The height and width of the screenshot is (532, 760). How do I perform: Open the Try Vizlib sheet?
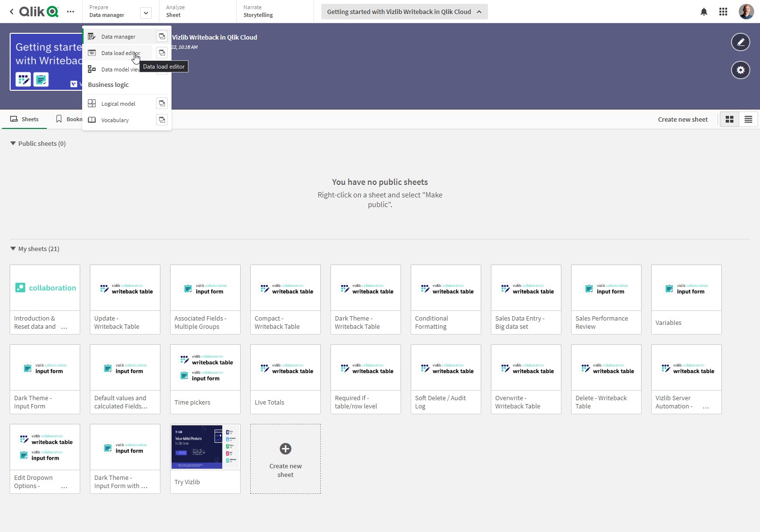[x=205, y=459]
